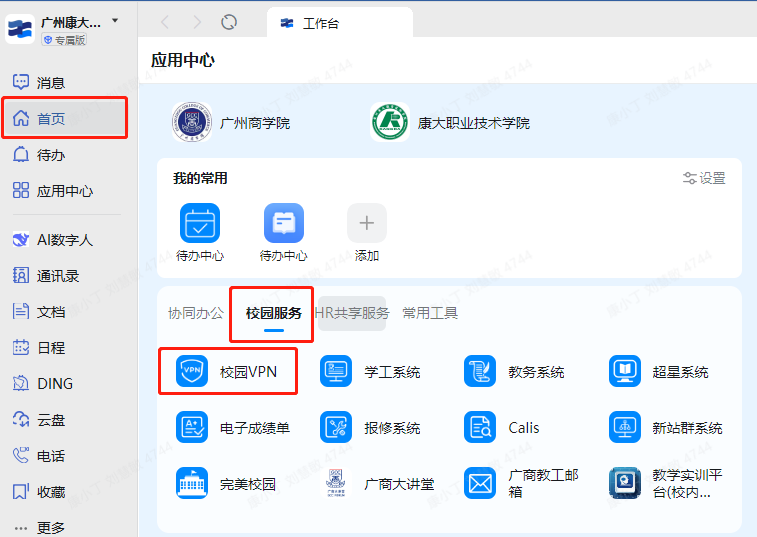757x537 pixels.
Task: Open 应用中心 in the sidebar
Action: 53,191
